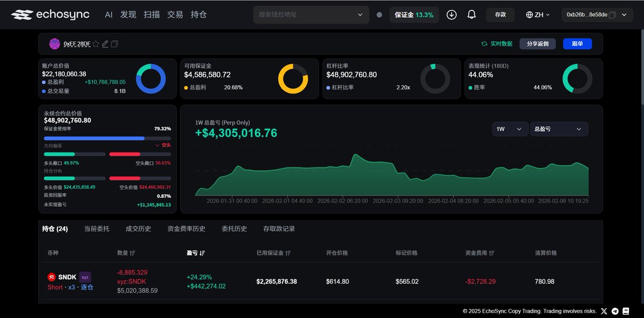Open the docs book icon in footer
644x318 pixels.
[625, 311]
